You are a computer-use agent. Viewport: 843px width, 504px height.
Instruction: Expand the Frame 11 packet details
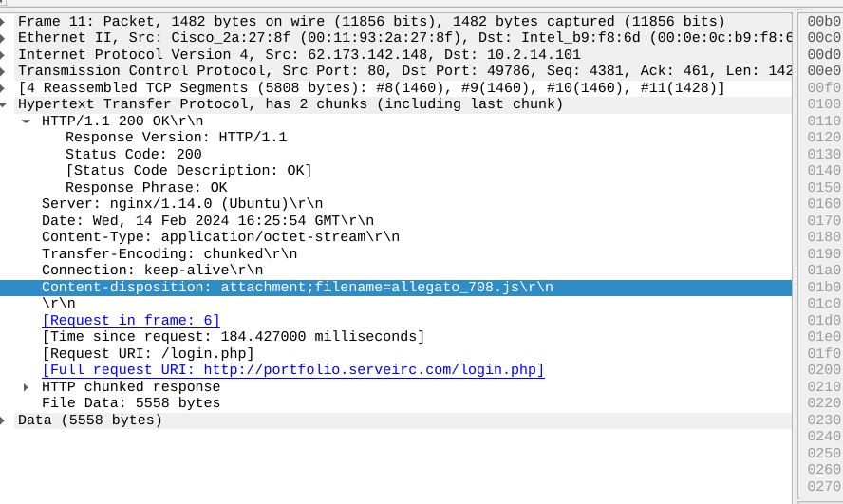(x=6, y=21)
